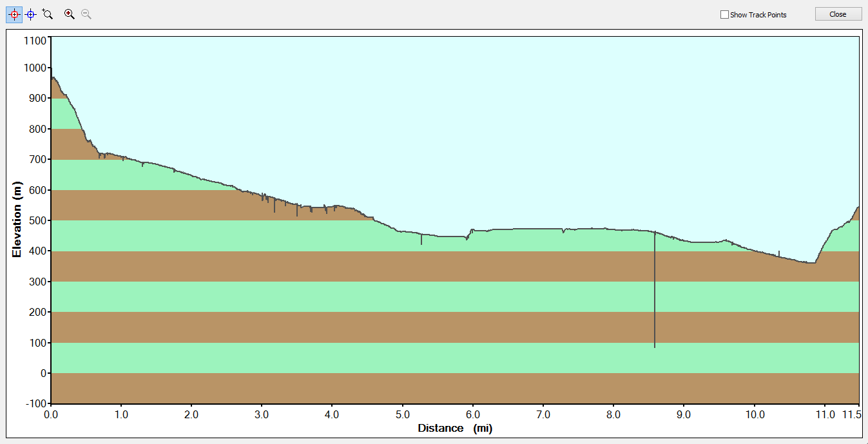Click the deep vertical spike near 8.6 miles
The image size is (868, 444).
point(655,290)
